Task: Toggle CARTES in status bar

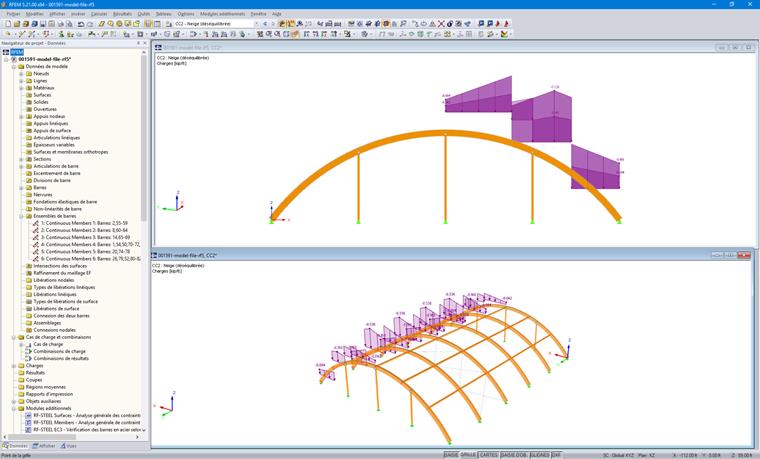Action: click(489, 455)
